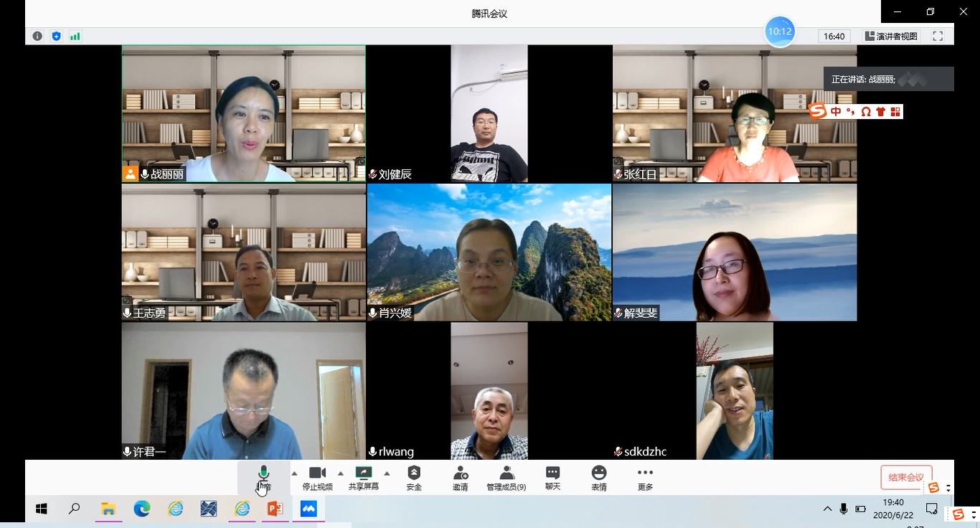
Task: Check the green network signal icon
Action: 75,36
